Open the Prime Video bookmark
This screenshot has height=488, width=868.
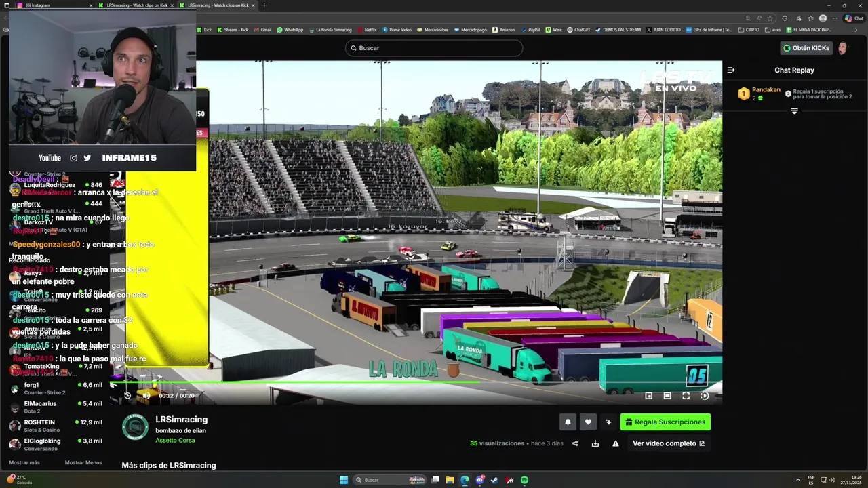[397, 30]
